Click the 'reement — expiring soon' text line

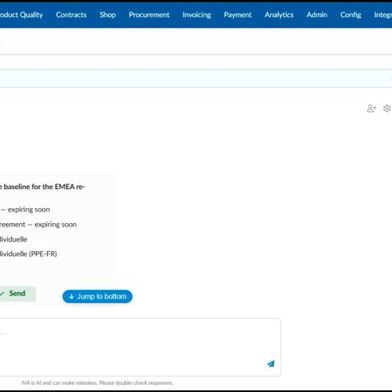coord(38,224)
